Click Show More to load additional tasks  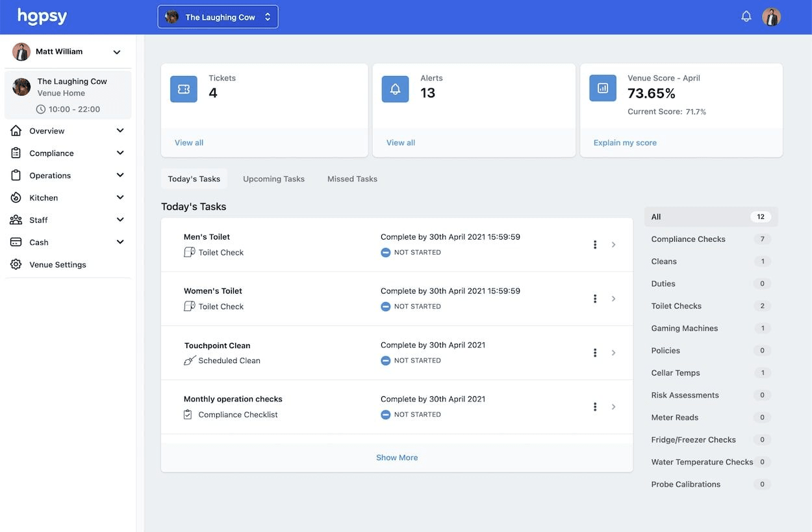click(x=397, y=457)
